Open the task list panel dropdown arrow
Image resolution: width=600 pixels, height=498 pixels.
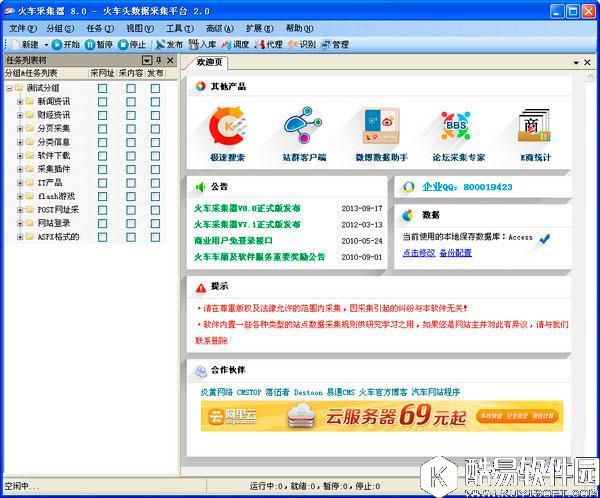click(x=147, y=60)
